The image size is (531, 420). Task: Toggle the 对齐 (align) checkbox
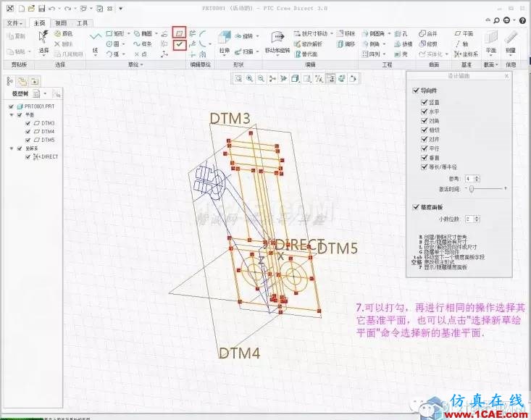(x=424, y=139)
